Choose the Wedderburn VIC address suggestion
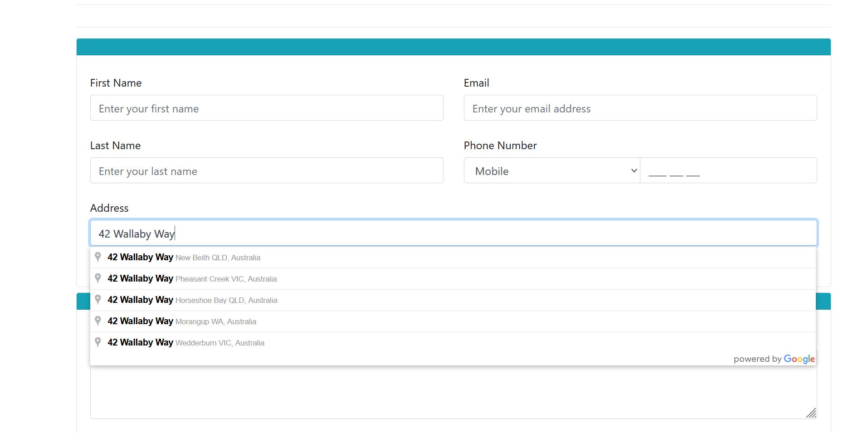The height and width of the screenshot is (433, 868). 453,343
